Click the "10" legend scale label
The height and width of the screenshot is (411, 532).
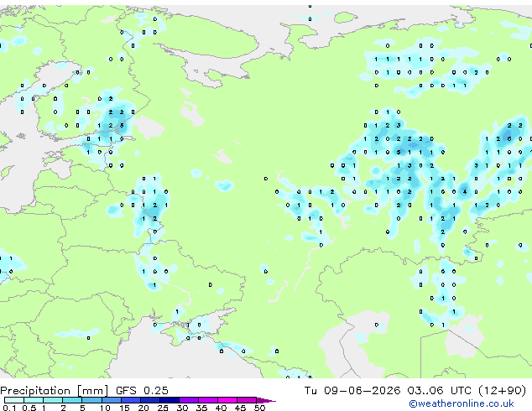pyautogui.click(x=105, y=408)
